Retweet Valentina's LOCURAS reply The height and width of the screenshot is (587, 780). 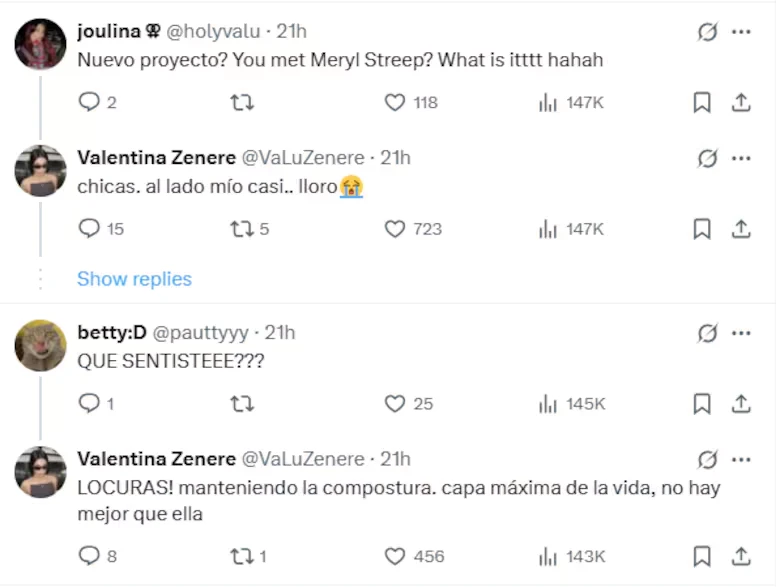click(x=242, y=556)
